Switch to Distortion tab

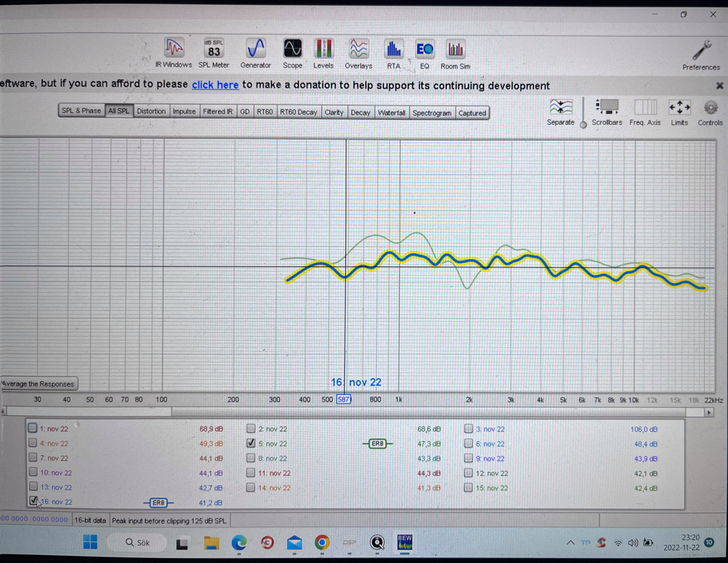[151, 111]
